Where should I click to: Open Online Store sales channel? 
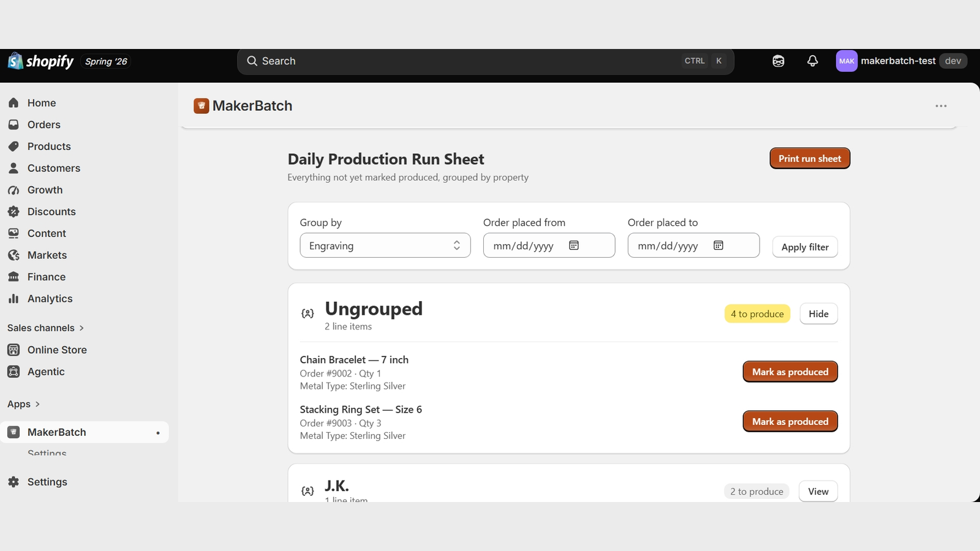click(x=57, y=350)
